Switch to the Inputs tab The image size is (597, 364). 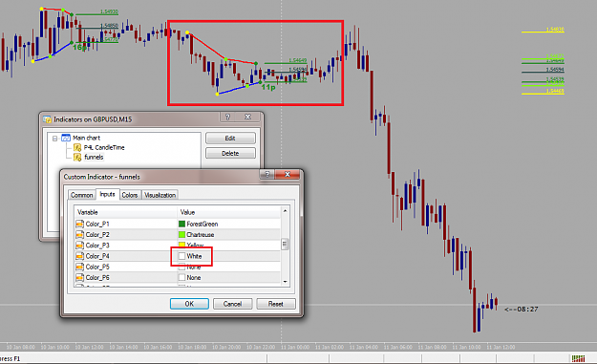(107, 194)
